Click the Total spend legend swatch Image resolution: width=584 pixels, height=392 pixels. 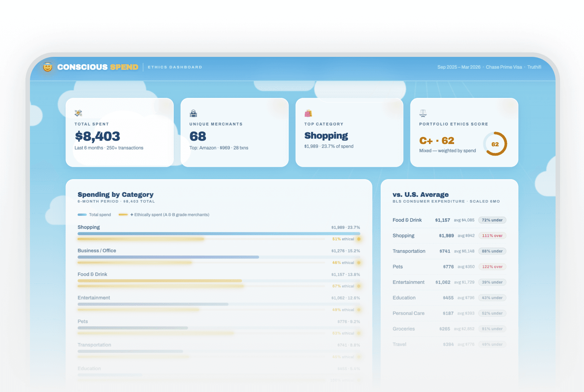[82, 215]
